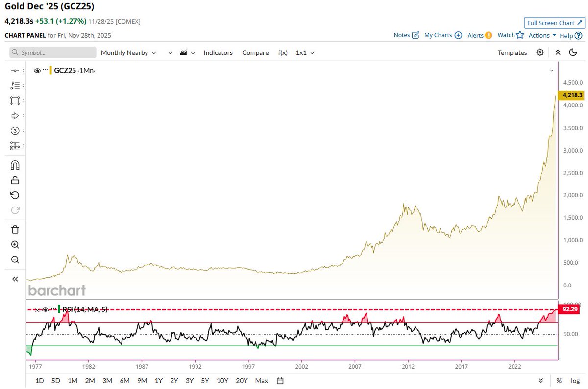Image resolution: width=588 pixels, height=389 pixels.
Task: Remove the RSI indicator with X
Action: (x=37, y=310)
